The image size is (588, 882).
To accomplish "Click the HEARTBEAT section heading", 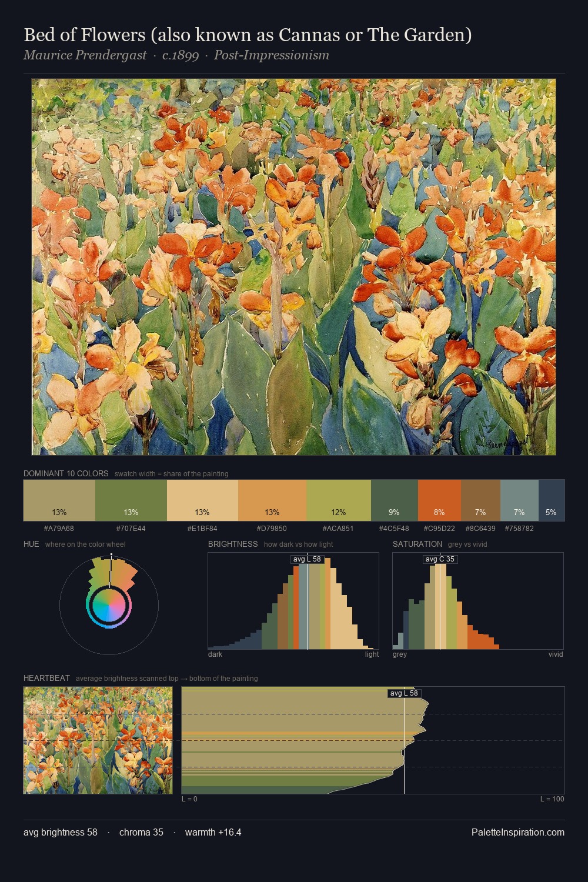I will click(46, 678).
